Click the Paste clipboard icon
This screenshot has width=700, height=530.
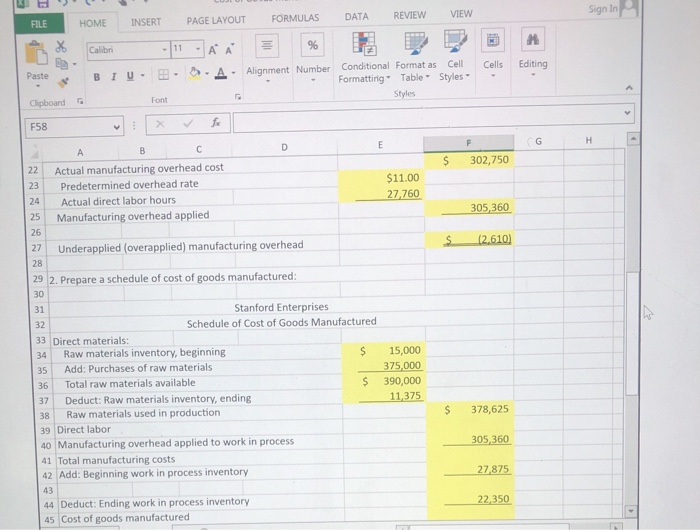point(37,54)
